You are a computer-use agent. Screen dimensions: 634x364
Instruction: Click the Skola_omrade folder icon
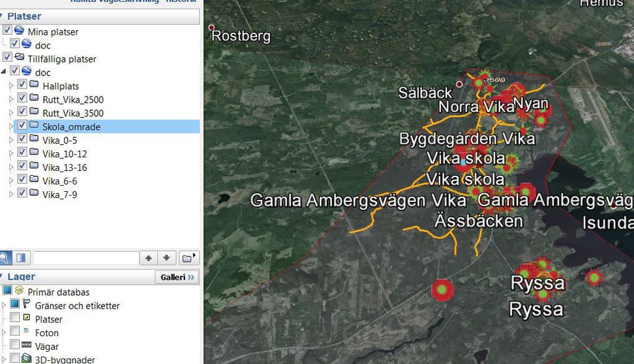coord(34,124)
